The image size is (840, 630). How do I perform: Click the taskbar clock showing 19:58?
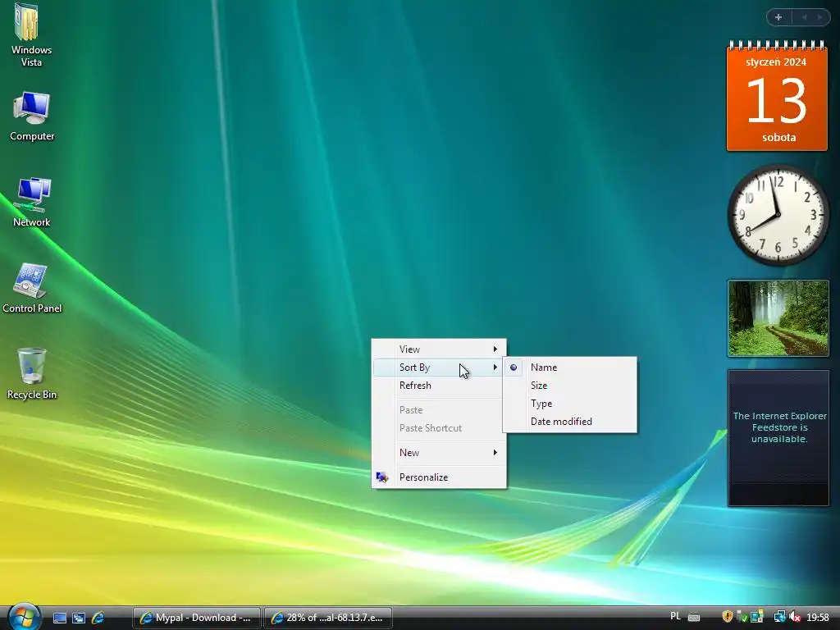[x=818, y=617]
